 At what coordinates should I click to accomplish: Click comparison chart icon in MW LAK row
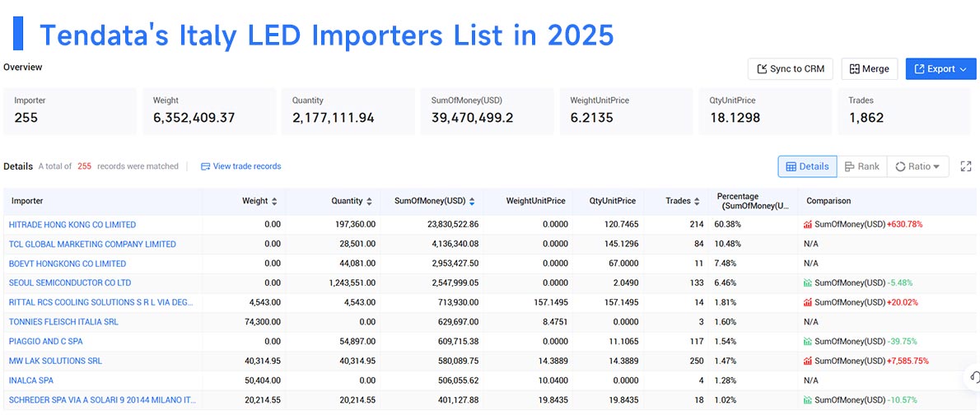pos(808,361)
